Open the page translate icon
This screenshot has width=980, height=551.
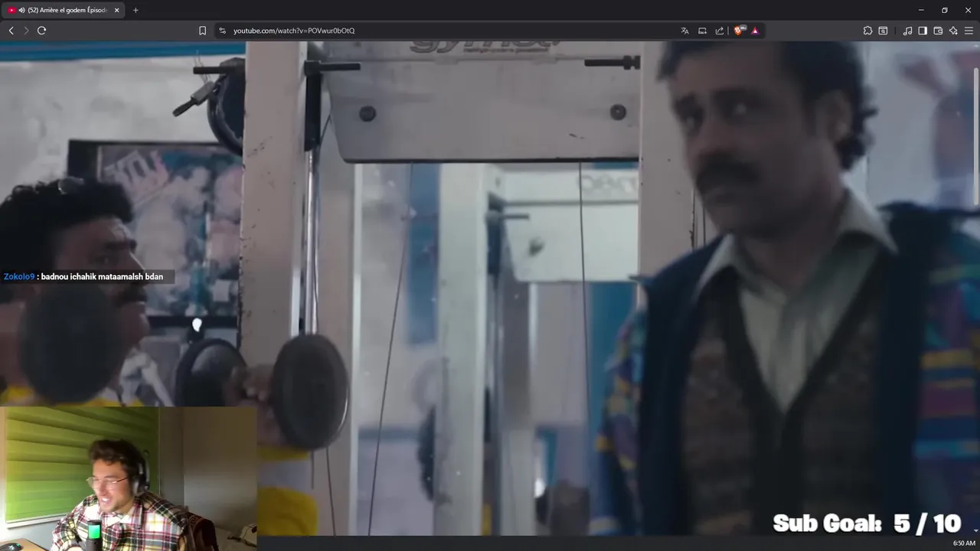coord(684,31)
